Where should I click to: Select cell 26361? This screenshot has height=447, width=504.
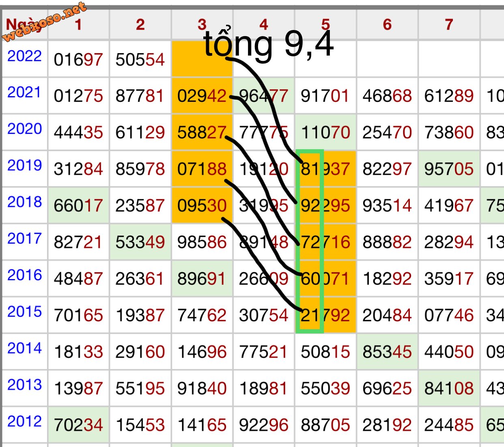[x=140, y=279]
